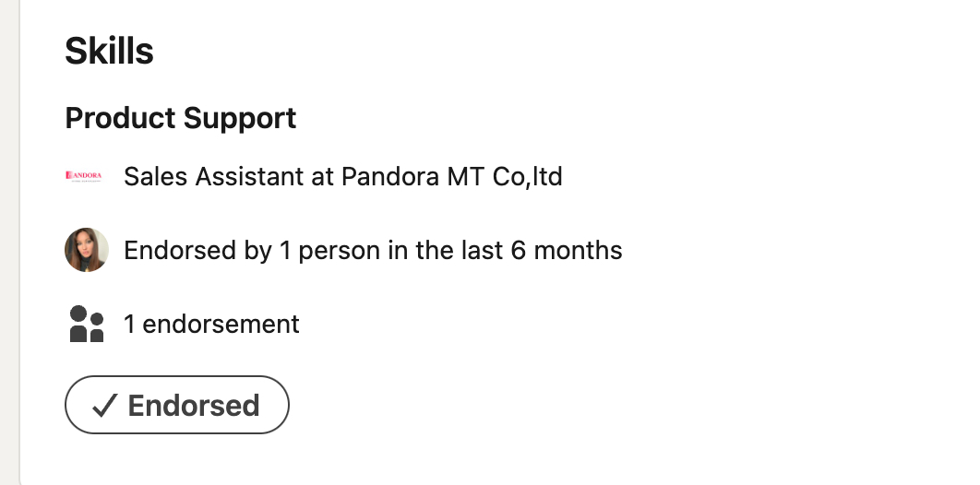980x485 pixels.
Task: Open the Product Support skill title
Action: [x=180, y=118]
